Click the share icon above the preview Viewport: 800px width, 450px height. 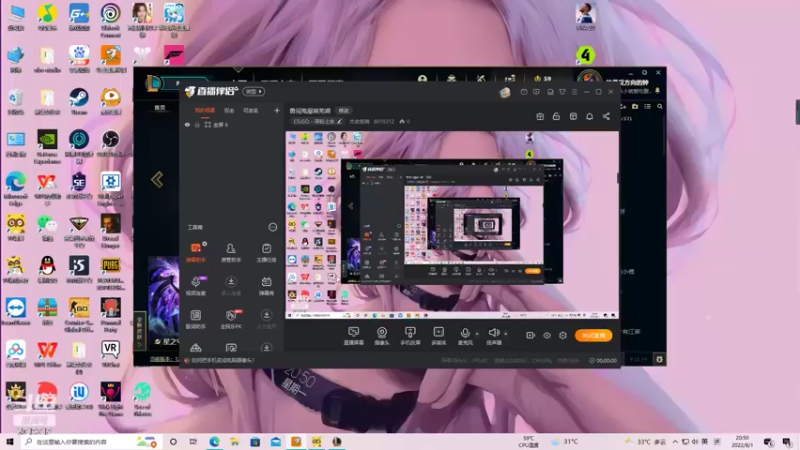[606, 116]
